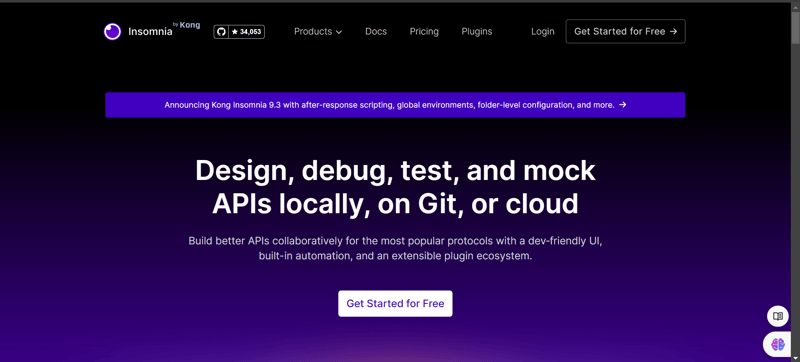Click the main headline 'Design, debug, test, and mock'
The image size is (800, 362).
click(x=395, y=170)
